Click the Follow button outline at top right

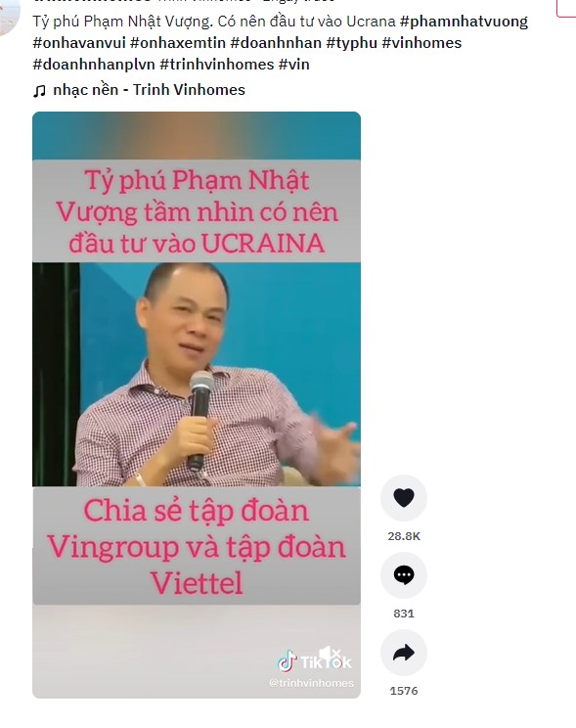tap(566, 9)
